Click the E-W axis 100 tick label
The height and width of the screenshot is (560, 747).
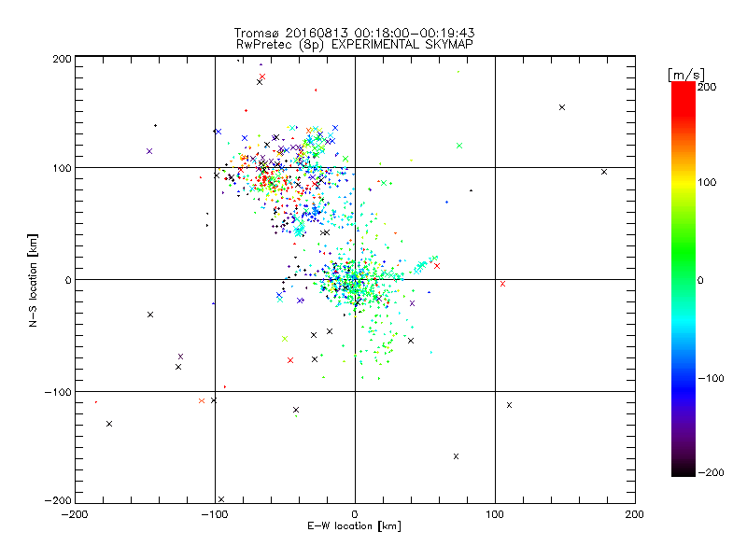(x=495, y=514)
